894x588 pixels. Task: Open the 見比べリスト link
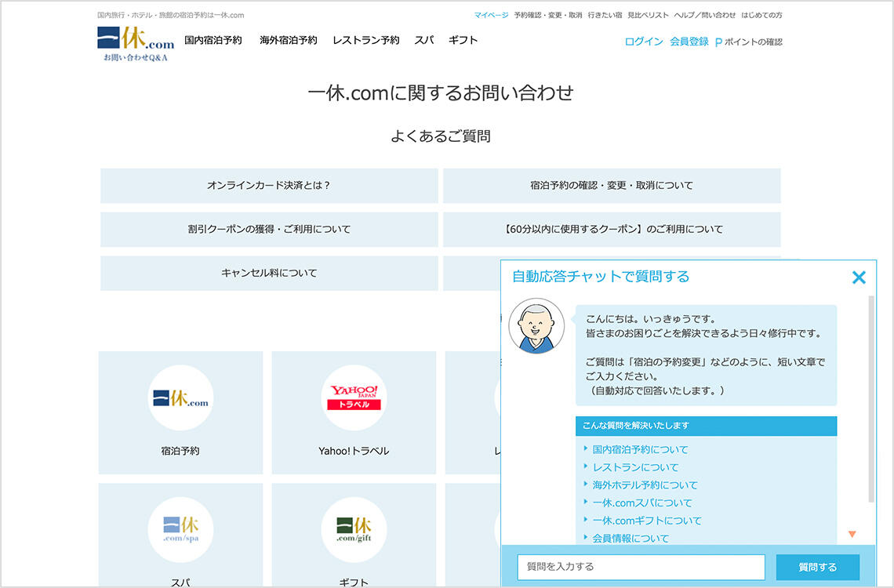(649, 16)
